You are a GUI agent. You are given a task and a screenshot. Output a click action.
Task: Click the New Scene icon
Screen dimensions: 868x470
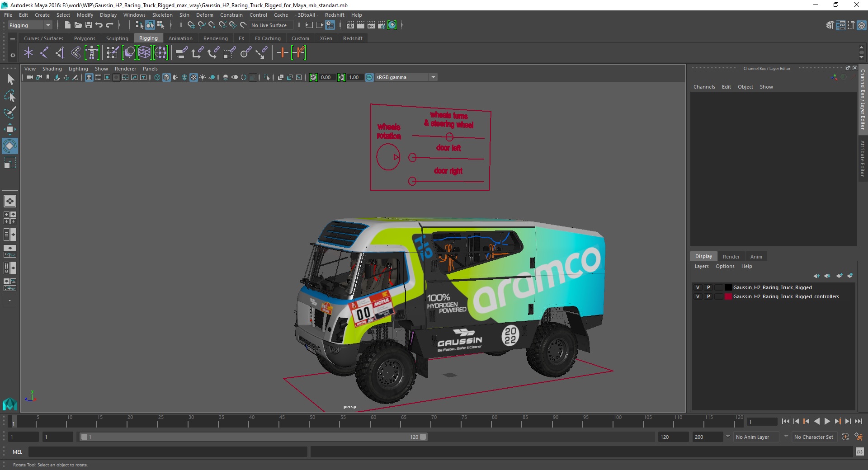(x=67, y=25)
